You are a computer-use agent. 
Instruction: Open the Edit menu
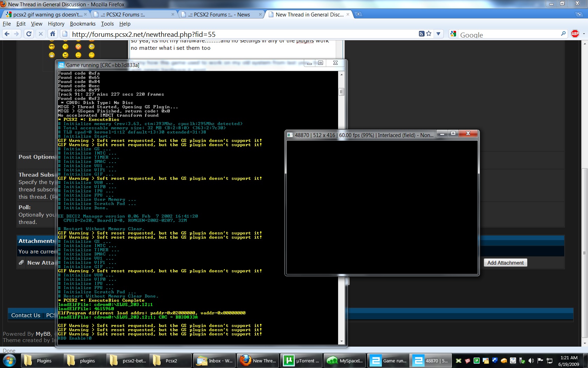(x=21, y=24)
